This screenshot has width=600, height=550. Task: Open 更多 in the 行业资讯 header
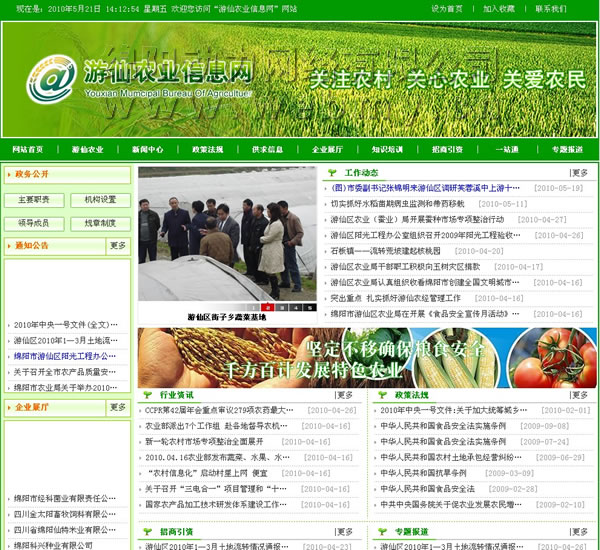(344, 395)
